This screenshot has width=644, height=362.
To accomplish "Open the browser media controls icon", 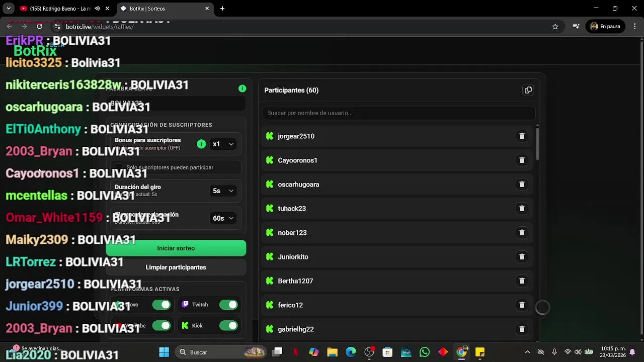I will click(576, 27).
